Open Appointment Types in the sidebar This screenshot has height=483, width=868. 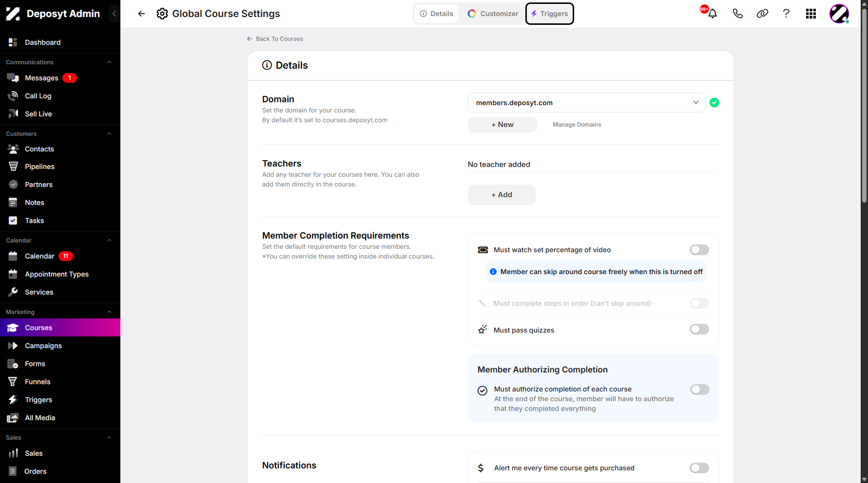click(x=60, y=274)
